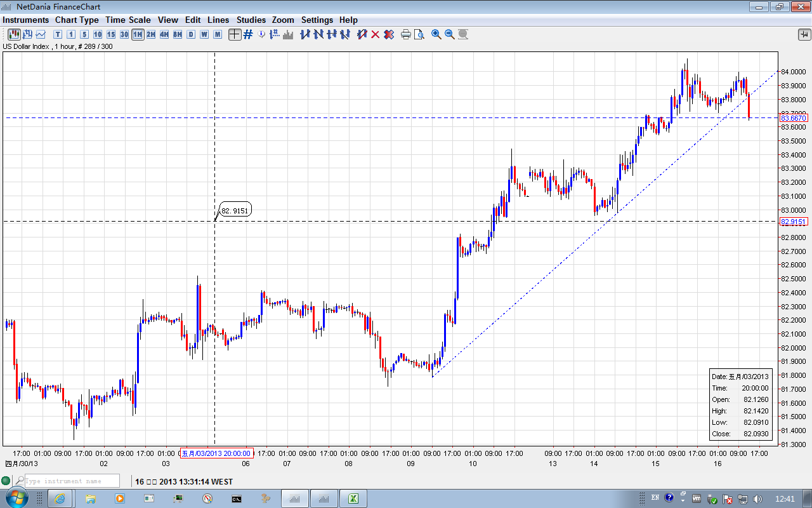Open the Instruments menu

pos(25,20)
